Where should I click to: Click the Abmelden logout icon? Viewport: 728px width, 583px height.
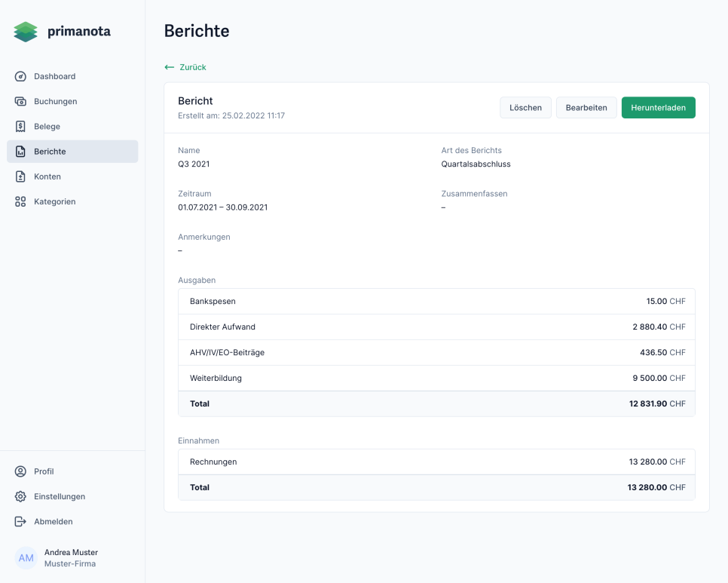pos(20,521)
